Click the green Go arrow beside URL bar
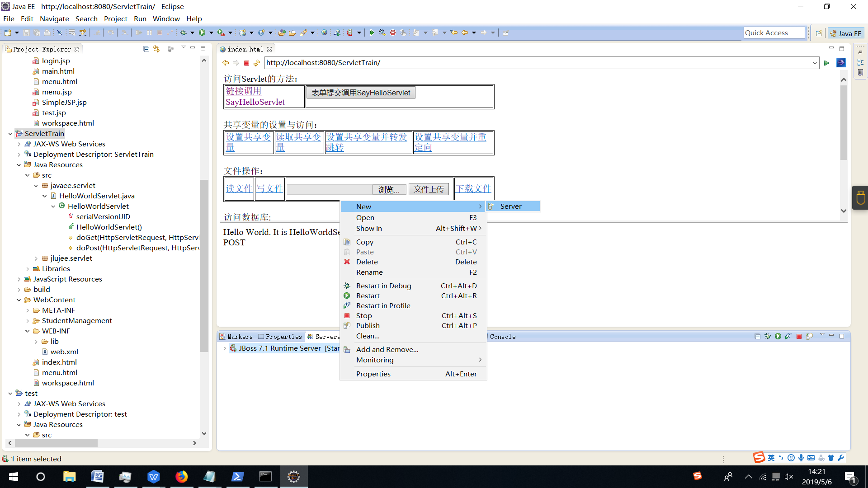868x488 pixels. [x=826, y=63]
